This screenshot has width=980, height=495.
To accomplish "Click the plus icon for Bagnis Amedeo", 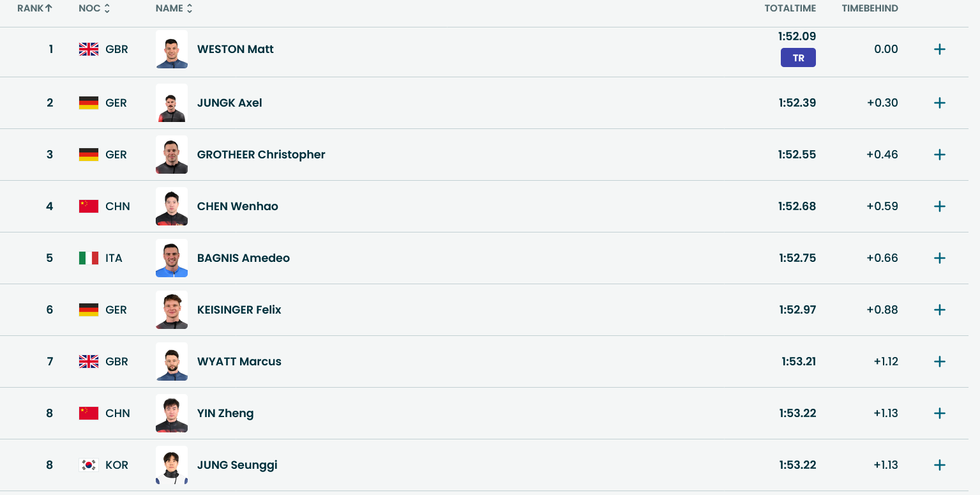I will coord(939,258).
